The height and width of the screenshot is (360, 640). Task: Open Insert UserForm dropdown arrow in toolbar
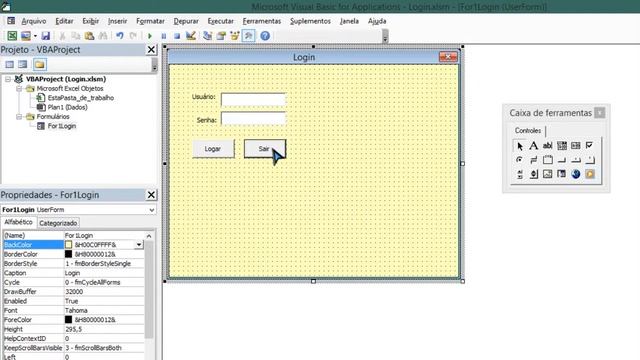coord(35,36)
